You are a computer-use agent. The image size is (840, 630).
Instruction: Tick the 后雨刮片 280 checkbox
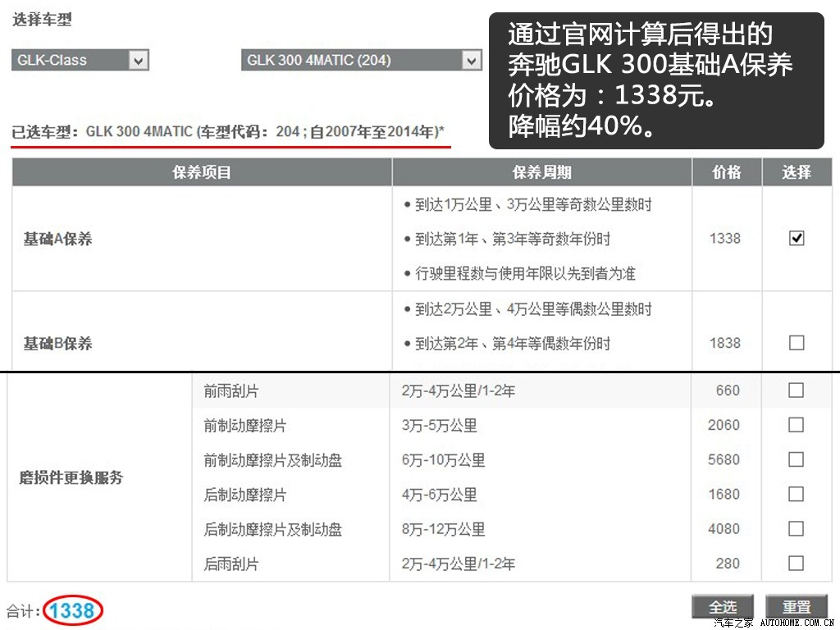[x=796, y=563]
